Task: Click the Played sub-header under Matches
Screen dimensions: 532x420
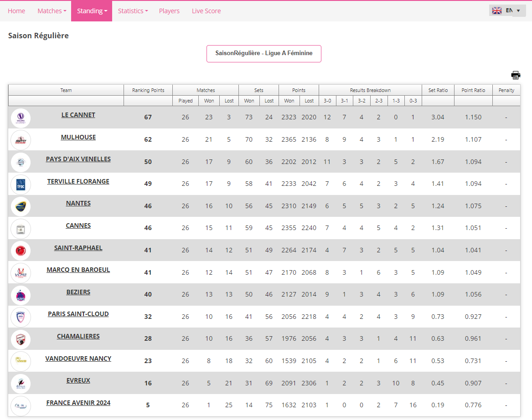Action: (185, 101)
